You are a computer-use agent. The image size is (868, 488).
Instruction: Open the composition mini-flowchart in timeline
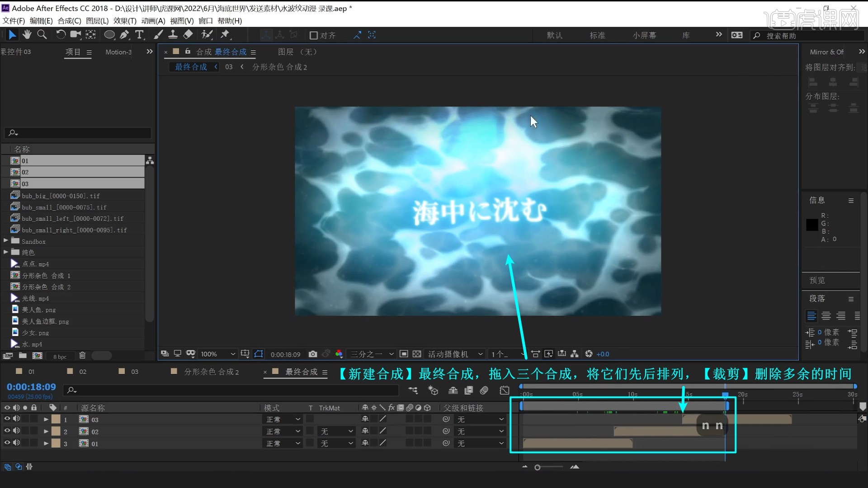click(413, 390)
